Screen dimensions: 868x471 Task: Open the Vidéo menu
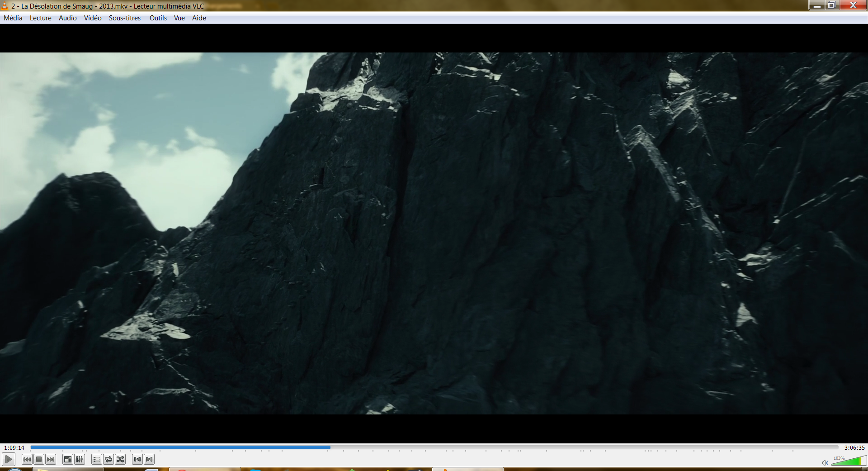point(93,18)
